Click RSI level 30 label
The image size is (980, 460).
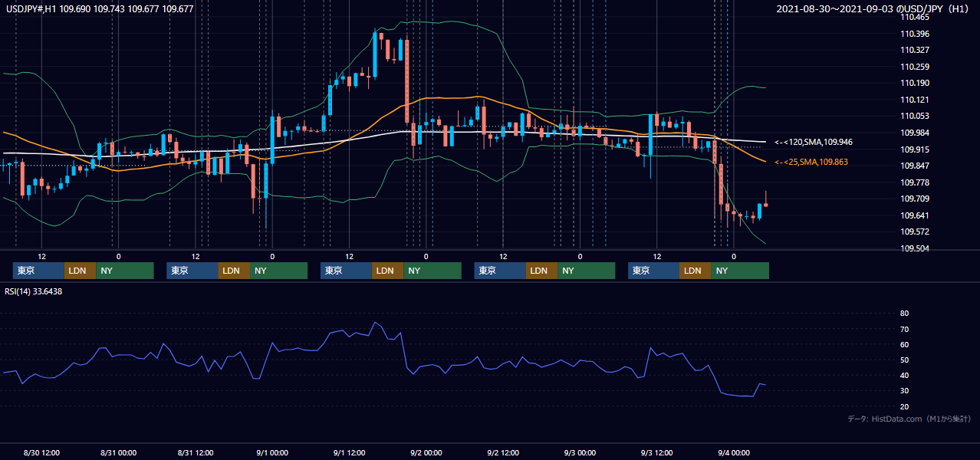coord(904,390)
